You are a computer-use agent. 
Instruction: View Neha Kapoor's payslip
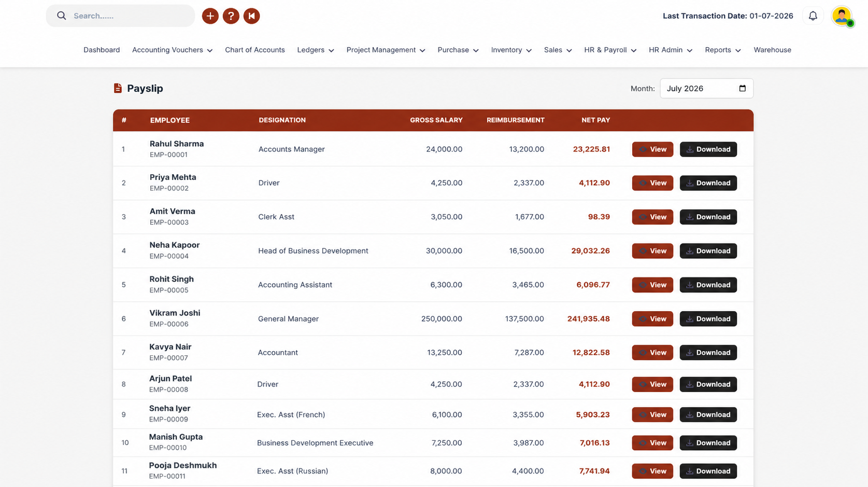pos(652,251)
